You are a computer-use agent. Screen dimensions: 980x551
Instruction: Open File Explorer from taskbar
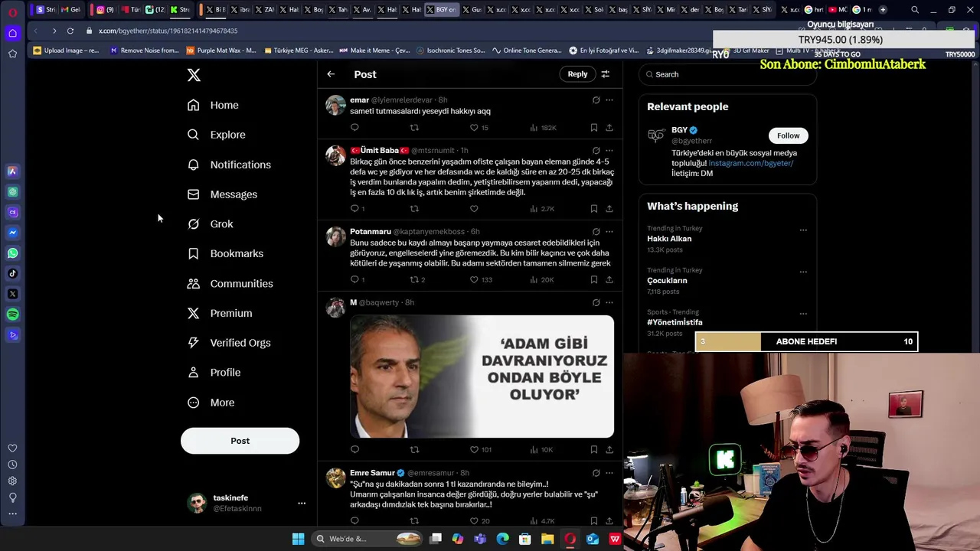pos(547,539)
